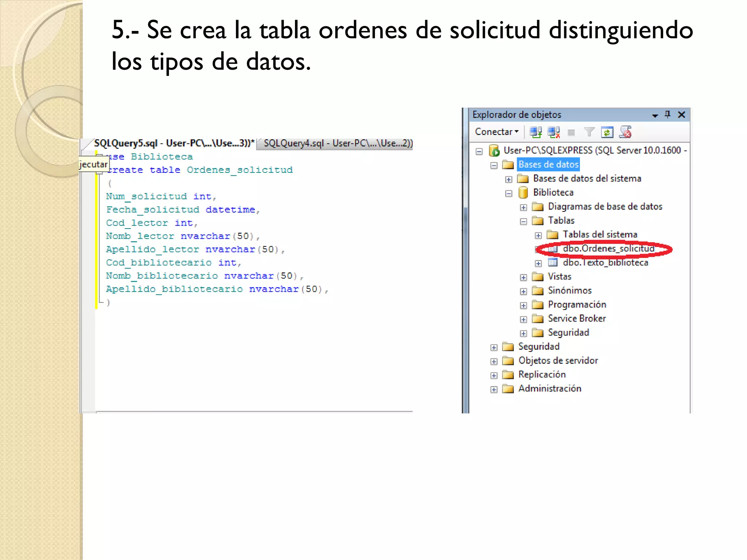Select the Biblioteca database cylinder icon
Viewport: 747px width, 560px height.
point(523,192)
